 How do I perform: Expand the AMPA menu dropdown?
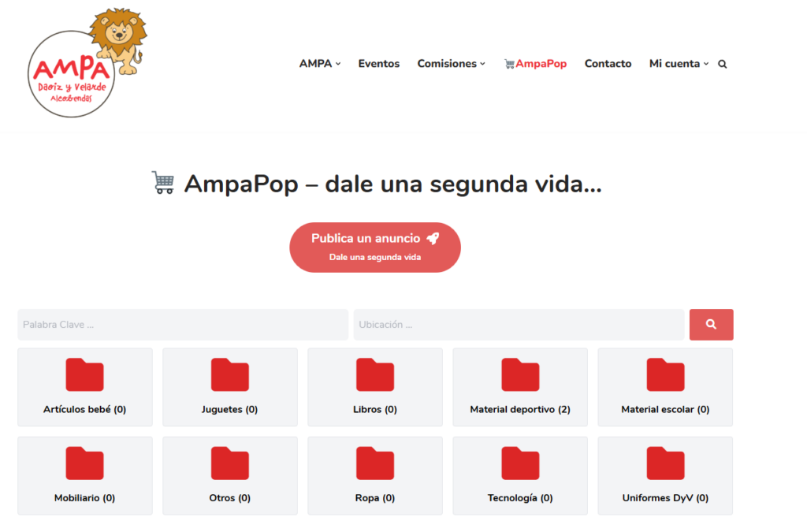pos(320,64)
